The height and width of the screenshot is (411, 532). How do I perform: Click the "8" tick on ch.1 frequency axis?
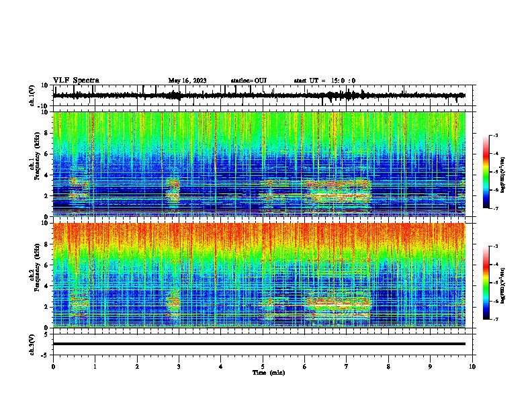pos(48,133)
